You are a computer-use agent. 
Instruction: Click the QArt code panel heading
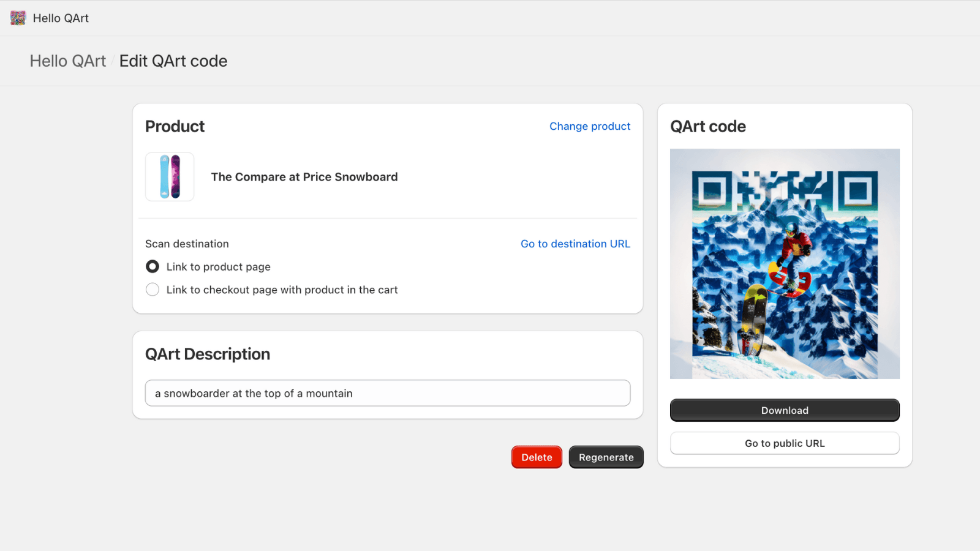[x=707, y=126]
